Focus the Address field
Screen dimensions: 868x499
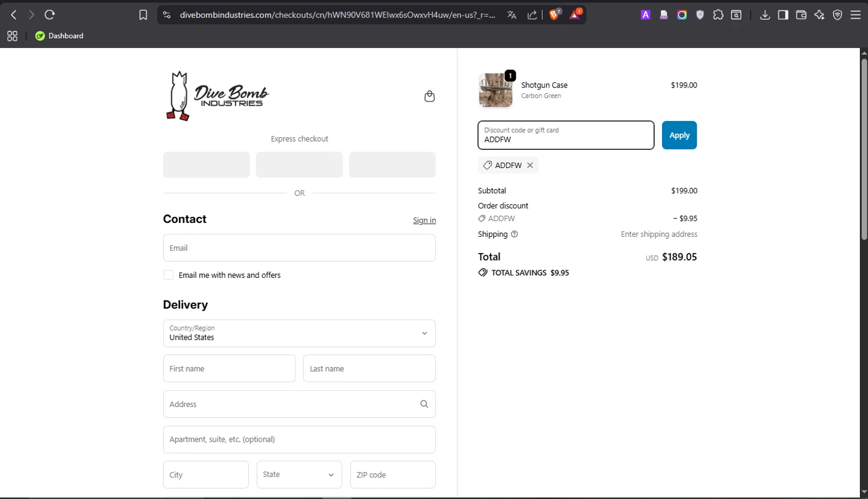pyautogui.click(x=299, y=404)
